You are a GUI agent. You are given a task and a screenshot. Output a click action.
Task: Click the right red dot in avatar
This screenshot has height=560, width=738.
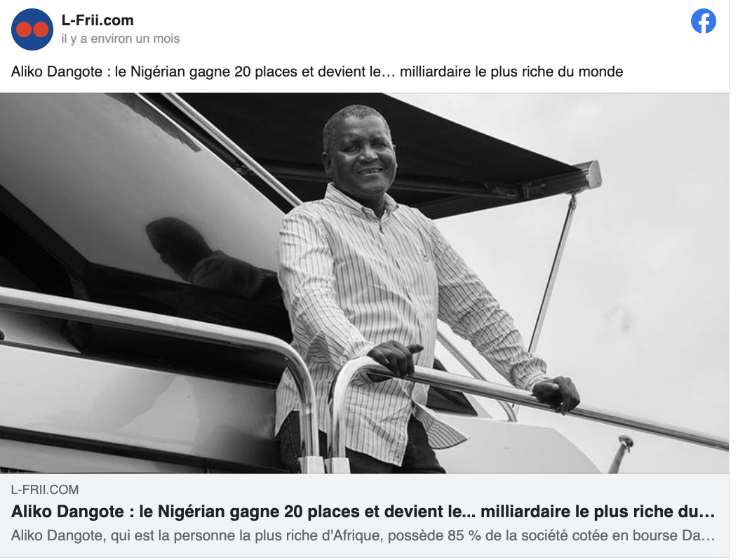pyautogui.click(x=41, y=29)
